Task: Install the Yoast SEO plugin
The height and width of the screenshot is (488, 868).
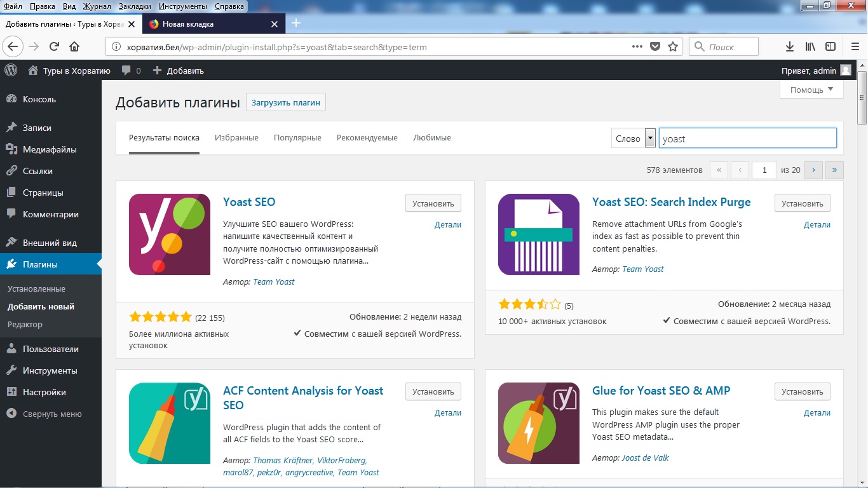Action: (x=433, y=203)
